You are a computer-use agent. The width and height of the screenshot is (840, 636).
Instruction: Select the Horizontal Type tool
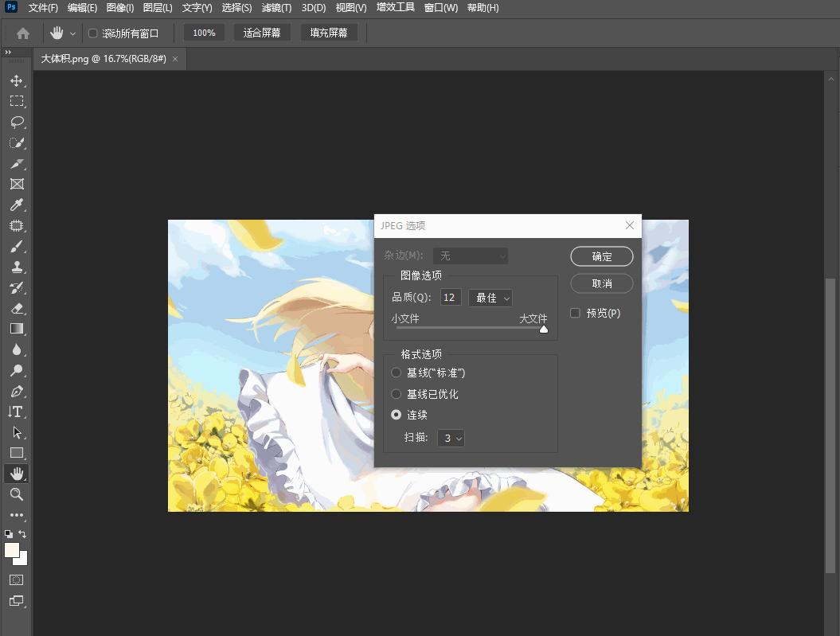[x=17, y=412]
